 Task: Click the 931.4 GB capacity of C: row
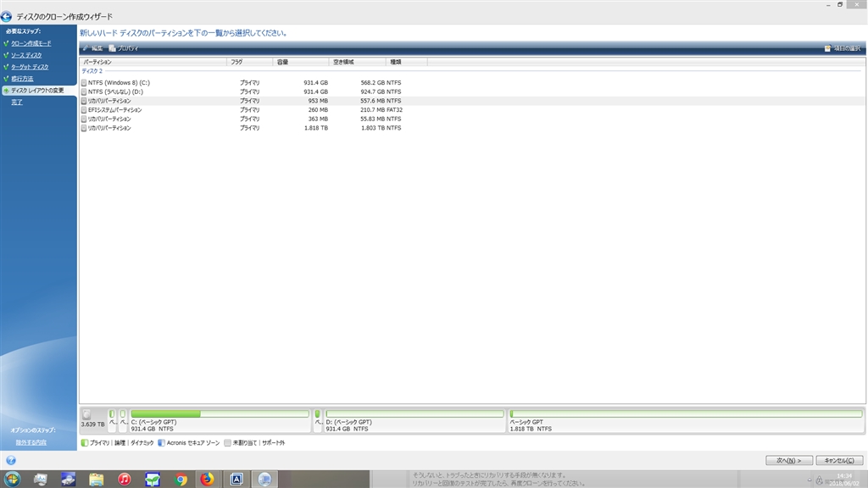pyautogui.click(x=315, y=83)
